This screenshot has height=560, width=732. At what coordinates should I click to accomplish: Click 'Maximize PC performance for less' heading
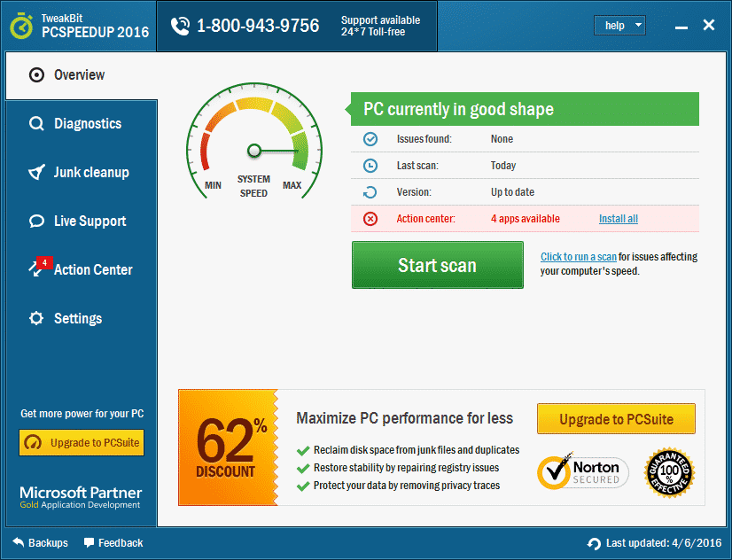pos(404,418)
